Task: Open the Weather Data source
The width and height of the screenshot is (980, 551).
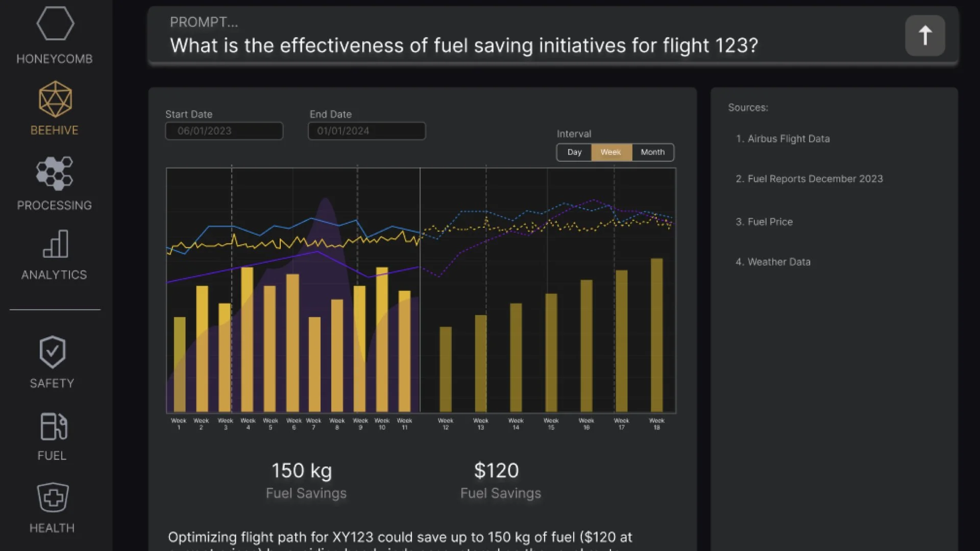Action: pos(773,262)
